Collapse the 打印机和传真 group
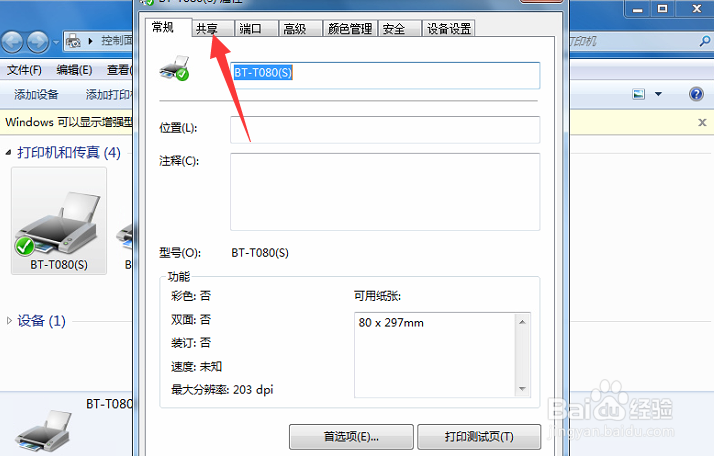This screenshot has width=714, height=456. click(8, 153)
